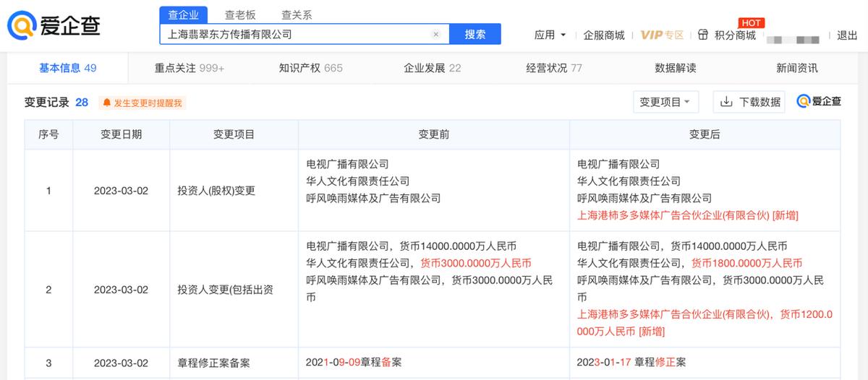Click the 发生变更时提醒我 button

142,103
